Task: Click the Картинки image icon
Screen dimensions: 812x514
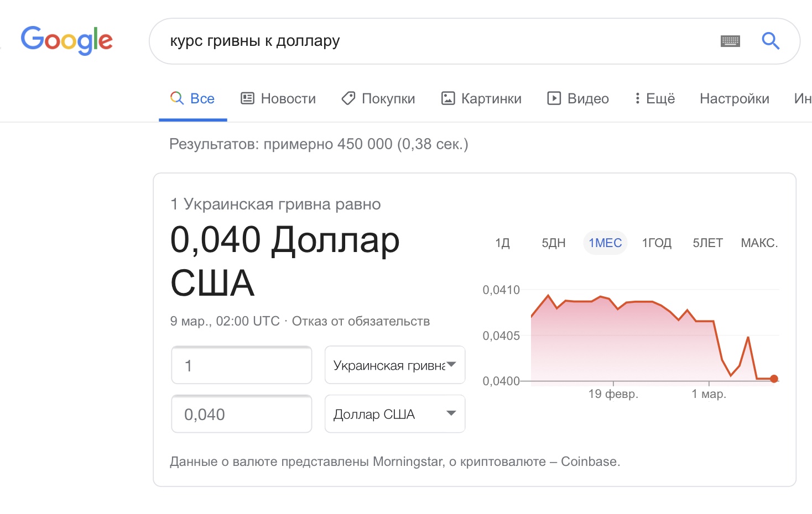Action: [x=447, y=98]
